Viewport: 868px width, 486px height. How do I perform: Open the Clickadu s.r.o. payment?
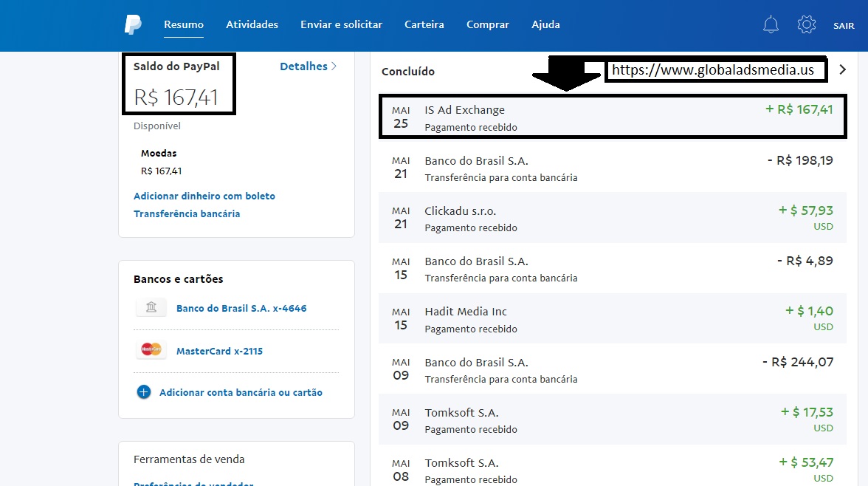point(613,218)
